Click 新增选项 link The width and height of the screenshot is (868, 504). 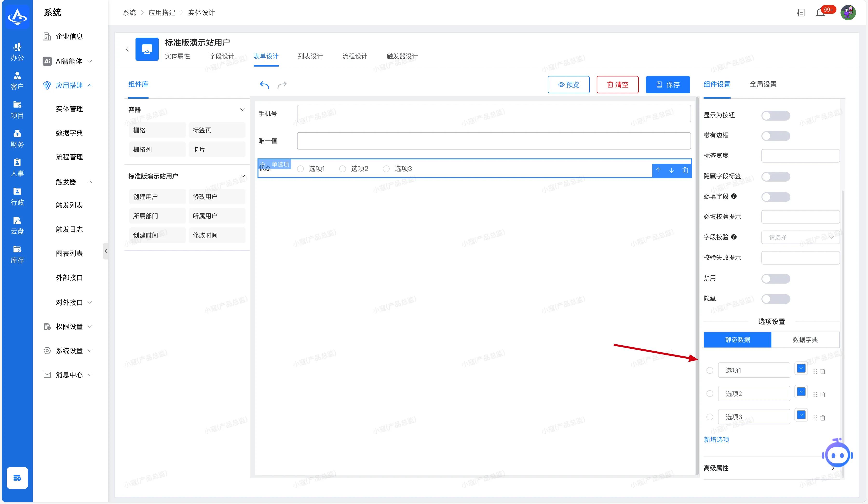716,440
